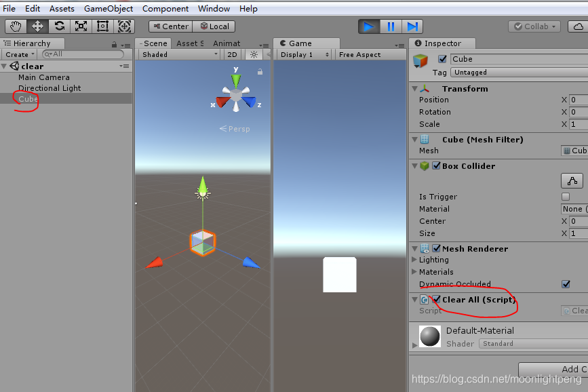Toggle pivot Center mode
Screen dimensions: 588x392
coord(171,26)
